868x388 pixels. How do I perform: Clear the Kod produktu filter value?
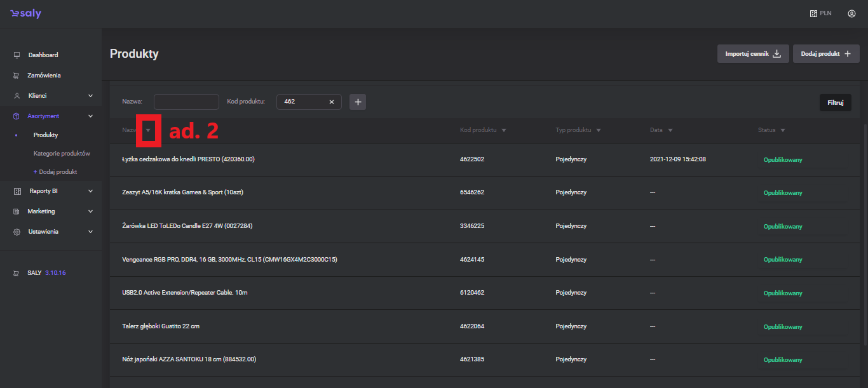tap(331, 102)
